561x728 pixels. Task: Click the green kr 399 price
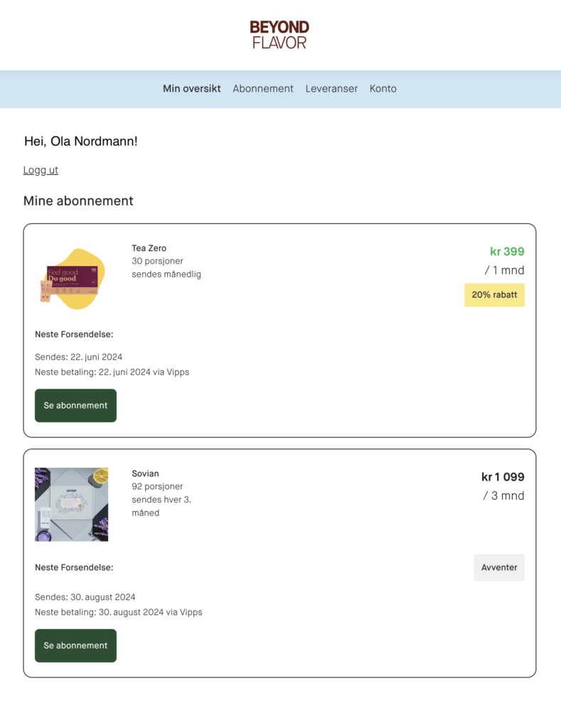(507, 252)
